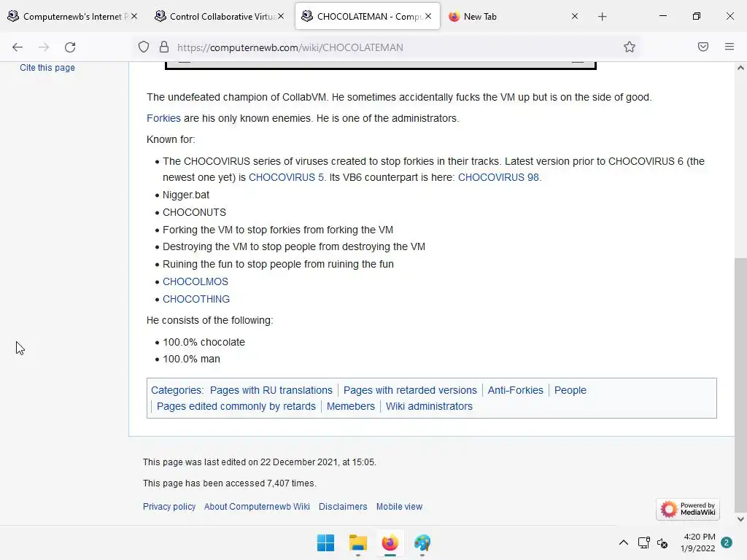Open the taskbar clock and date
The width and height of the screenshot is (747, 560).
click(697, 542)
